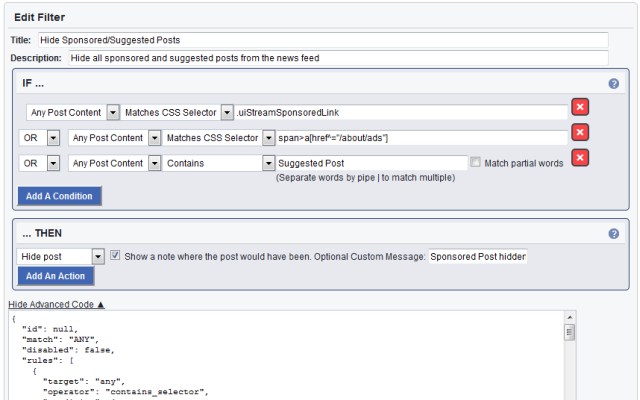Click the Description input field

click(x=338, y=58)
